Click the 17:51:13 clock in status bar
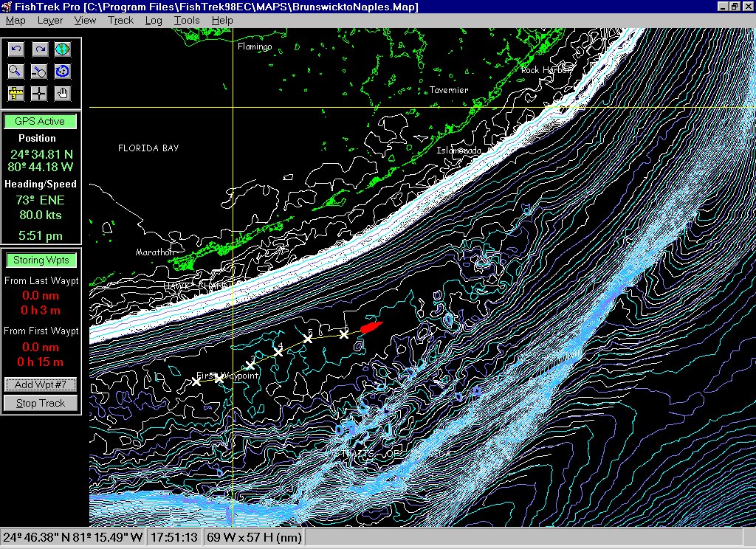The height and width of the screenshot is (549, 756). pos(174,537)
